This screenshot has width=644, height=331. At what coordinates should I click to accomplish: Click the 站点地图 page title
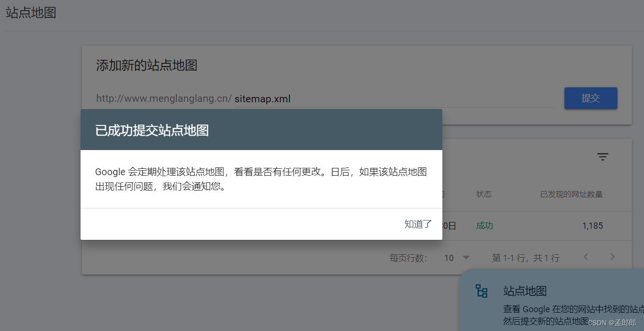point(31,13)
